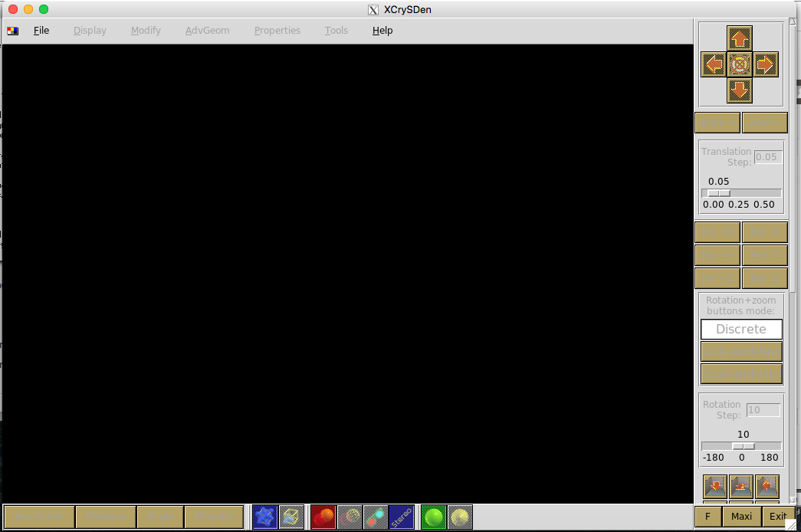Screen dimensions: 801x532
Task: Click the center-structure icon between arrows
Action: [x=739, y=64]
